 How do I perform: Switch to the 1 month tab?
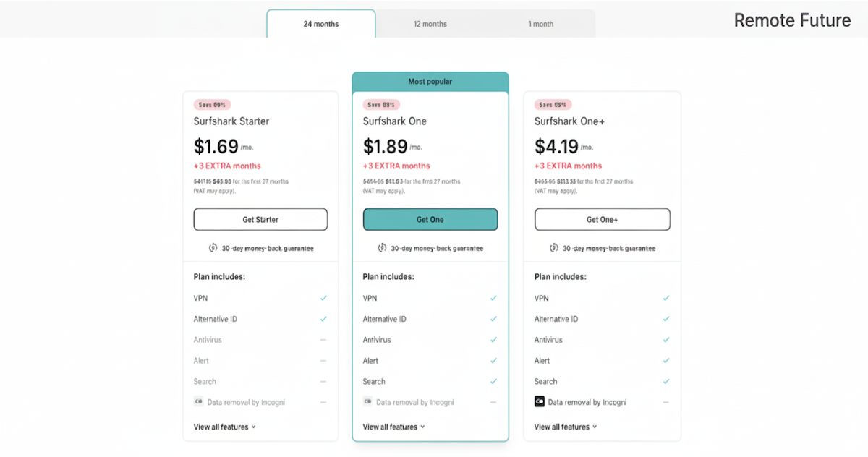pos(540,23)
